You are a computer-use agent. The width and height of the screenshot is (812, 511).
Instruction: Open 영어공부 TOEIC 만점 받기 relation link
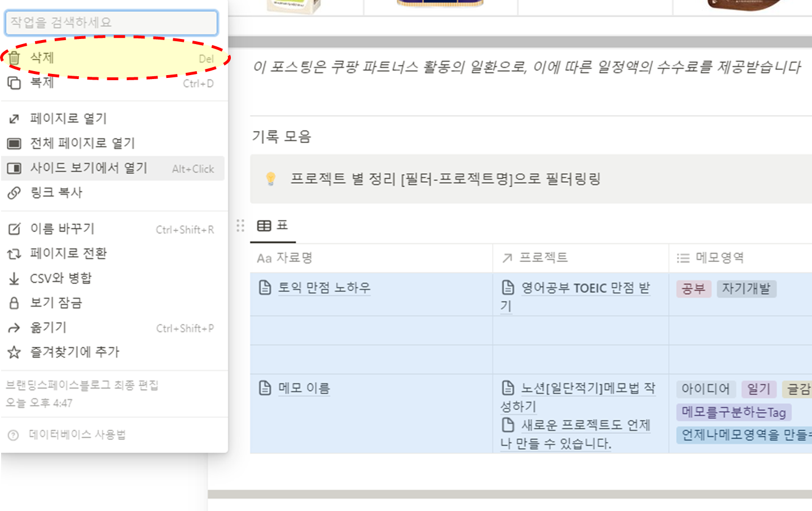pyautogui.click(x=576, y=296)
